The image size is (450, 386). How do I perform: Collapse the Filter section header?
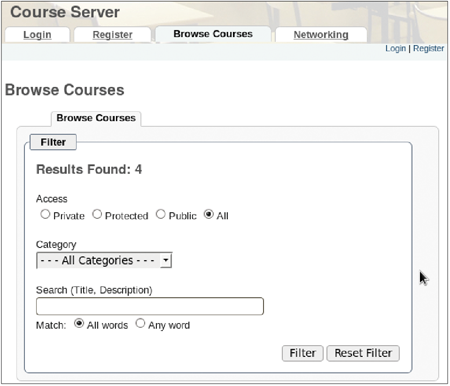pos(53,142)
